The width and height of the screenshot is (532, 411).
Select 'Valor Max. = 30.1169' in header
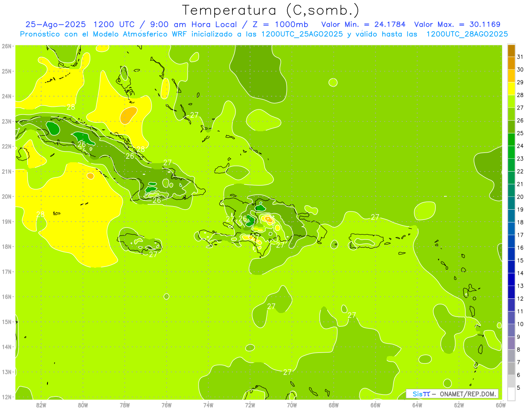coord(458,24)
